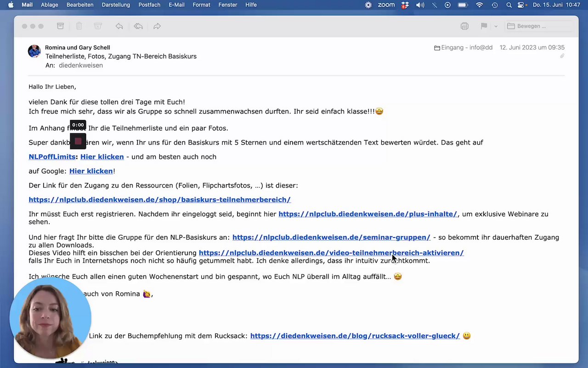The height and width of the screenshot is (368, 588).
Task: Open the E-Mail menu
Action: point(176,5)
